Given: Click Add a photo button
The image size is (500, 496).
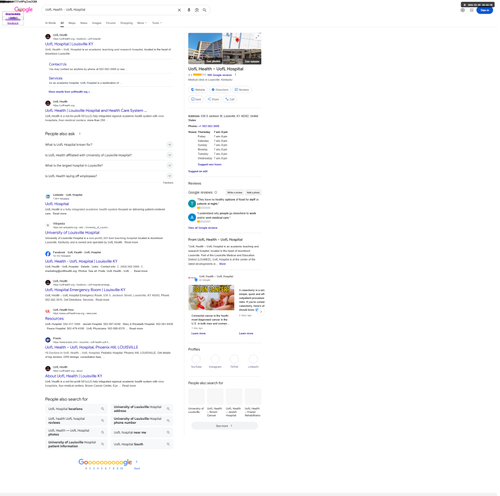Looking at the screenshot, I should point(253,192).
